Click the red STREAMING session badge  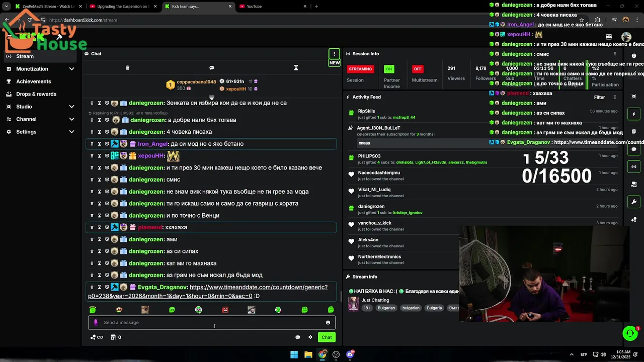click(360, 69)
